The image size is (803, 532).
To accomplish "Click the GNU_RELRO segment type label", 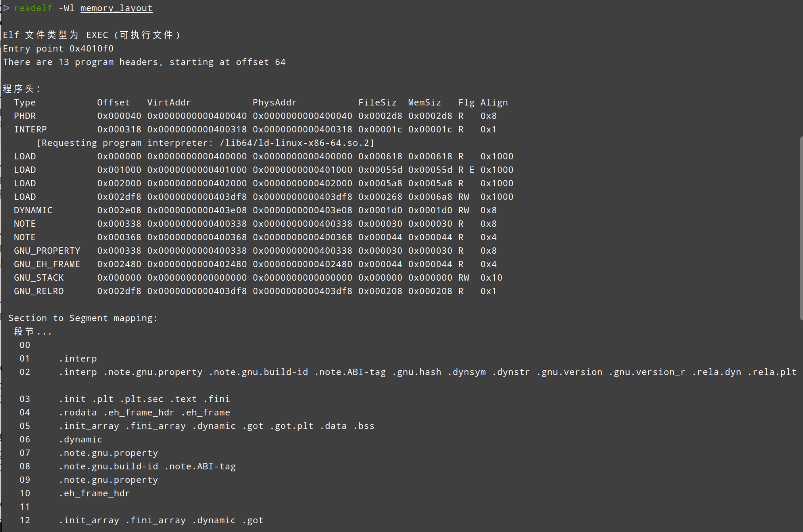I will point(38,291).
